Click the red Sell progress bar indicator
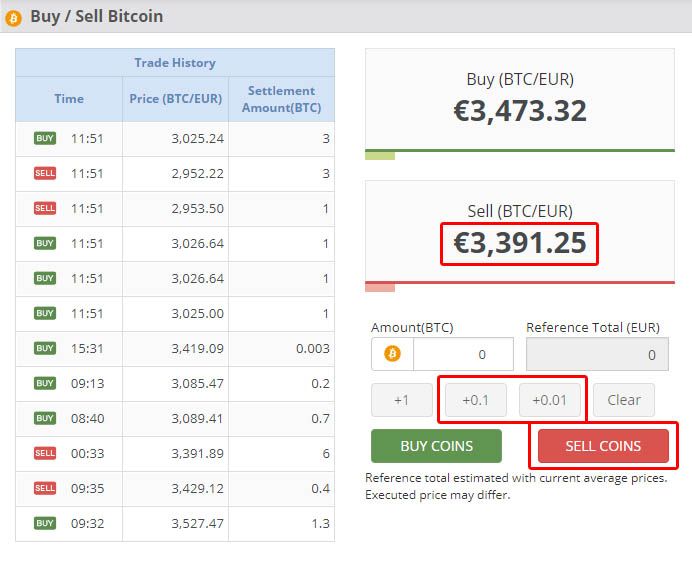The image size is (692, 564). pos(380,288)
